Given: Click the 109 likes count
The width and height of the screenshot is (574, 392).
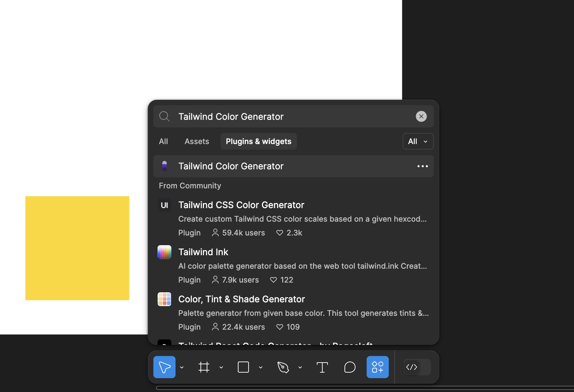Looking at the screenshot, I should pos(288,327).
